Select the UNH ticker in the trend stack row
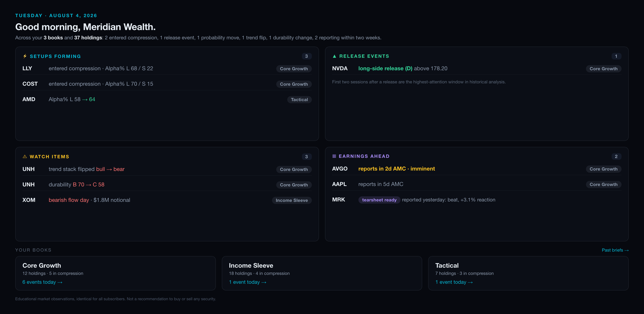Viewport: 644px width, 314px height. [x=29, y=169]
